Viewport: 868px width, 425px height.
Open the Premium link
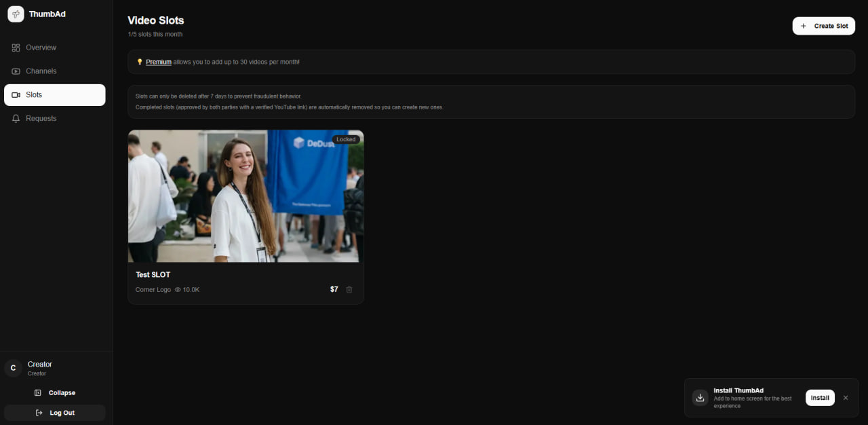(x=157, y=61)
